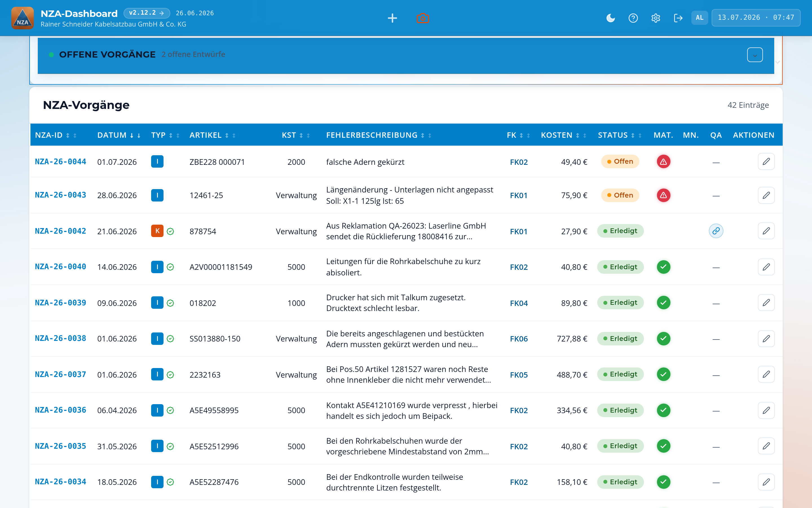The image size is (812, 508).
Task: Edit row NZA-26-0036 with pencil icon
Action: pos(766,410)
